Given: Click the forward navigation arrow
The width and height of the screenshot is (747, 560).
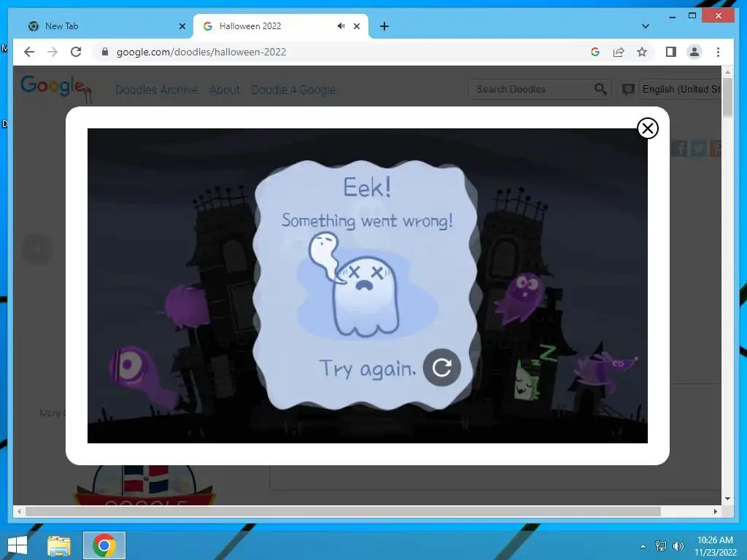Looking at the screenshot, I should [x=53, y=52].
